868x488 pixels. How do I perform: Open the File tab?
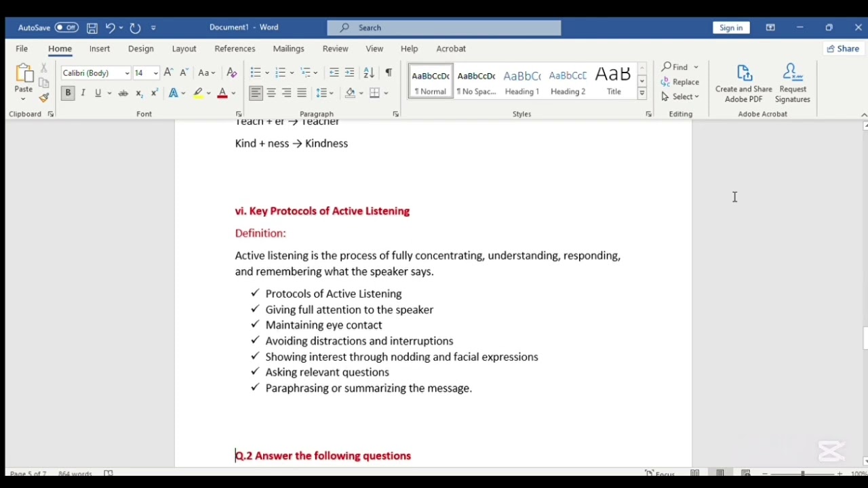22,49
